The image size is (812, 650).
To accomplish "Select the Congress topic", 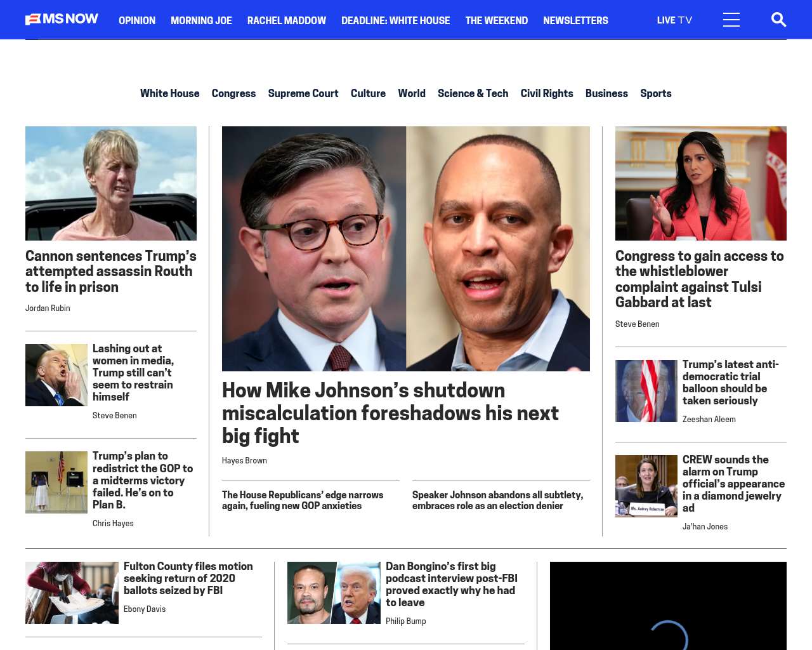I will tap(233, 93).
